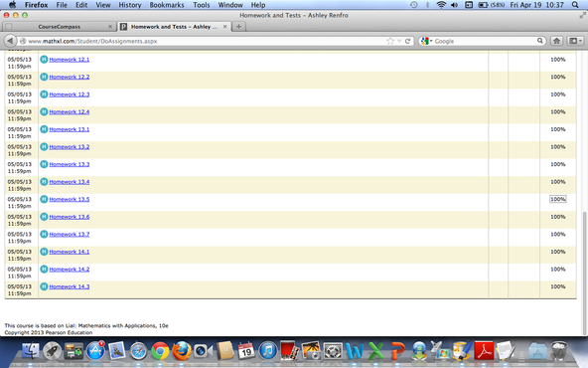Enter full screen with the window expand arrows
Image resolution: width=588 pixels, height=368 pixels.
point(582,15)
